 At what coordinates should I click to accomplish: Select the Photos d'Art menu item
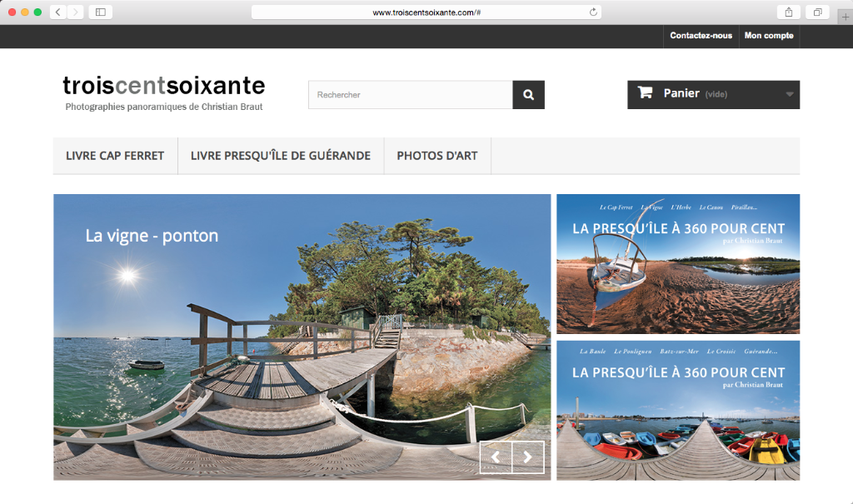click(436, 156)
